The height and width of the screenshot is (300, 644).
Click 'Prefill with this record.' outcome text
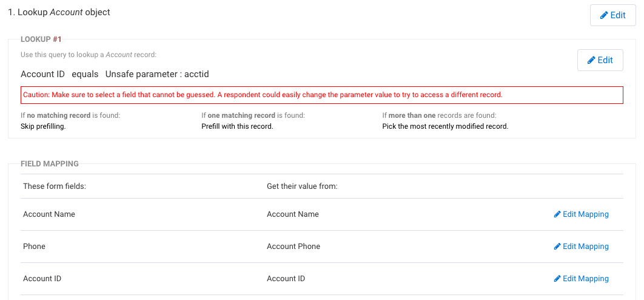click(x=237, y=126)
